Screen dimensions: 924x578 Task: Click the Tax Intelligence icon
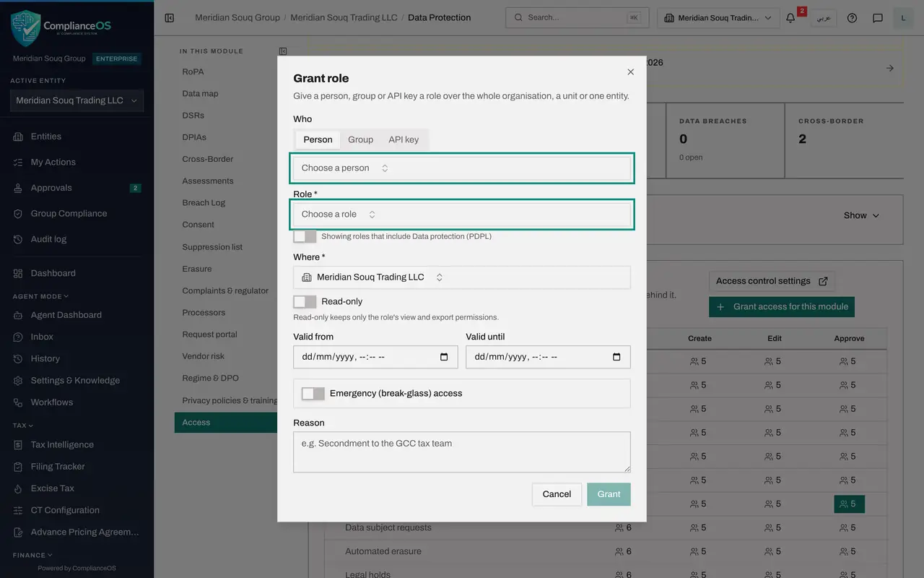(18, 445)
